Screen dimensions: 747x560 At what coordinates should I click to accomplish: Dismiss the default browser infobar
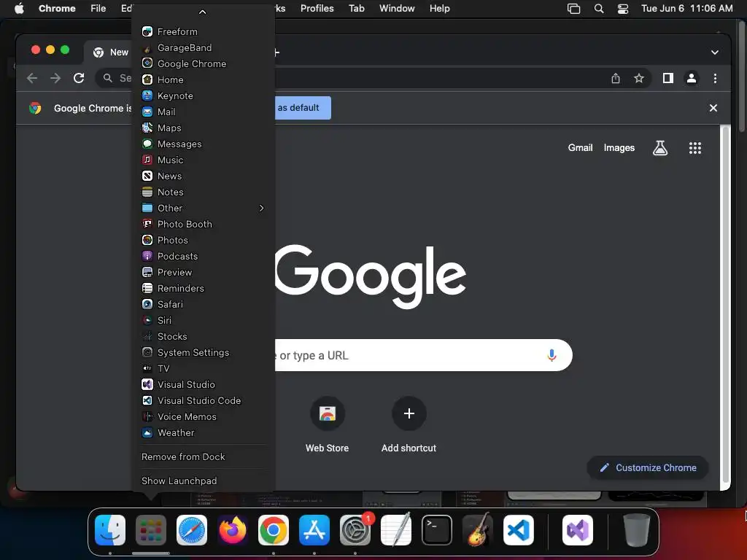[x=713, y=108]
